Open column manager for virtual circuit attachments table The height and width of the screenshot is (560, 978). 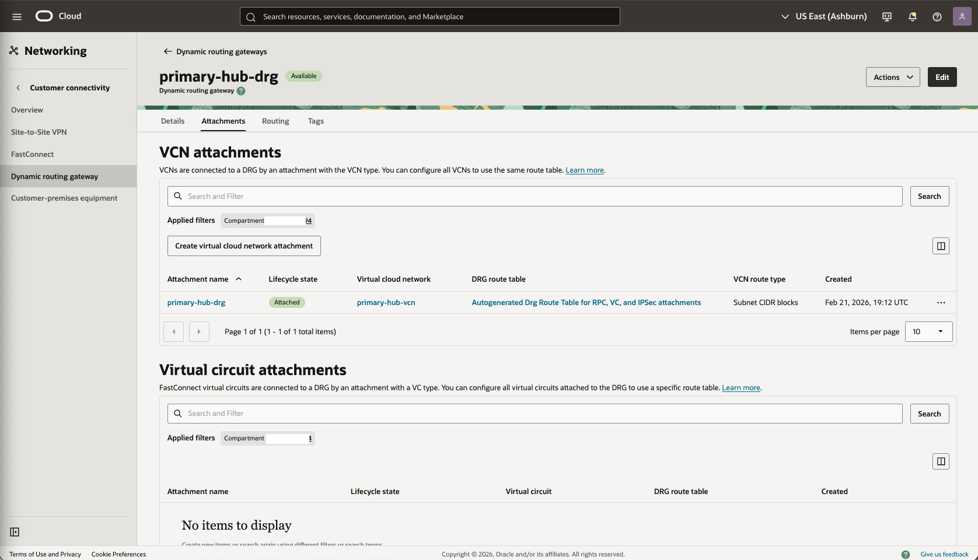941,461
